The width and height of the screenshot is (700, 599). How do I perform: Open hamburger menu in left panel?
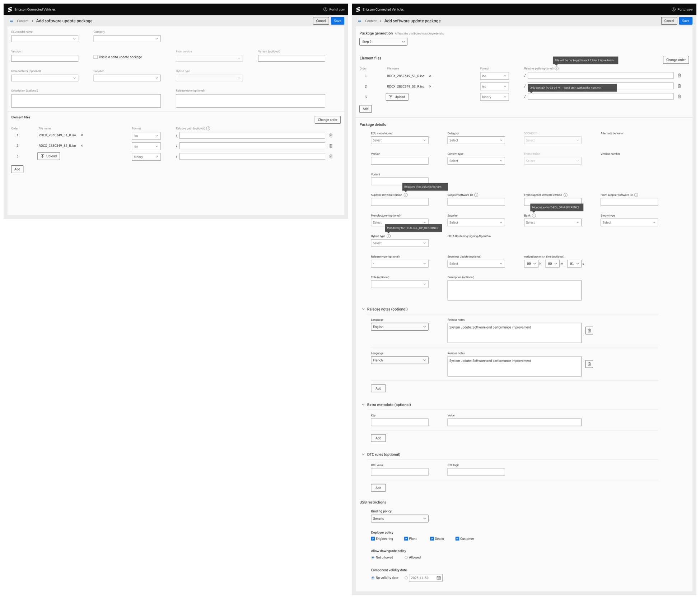(11, 21)
